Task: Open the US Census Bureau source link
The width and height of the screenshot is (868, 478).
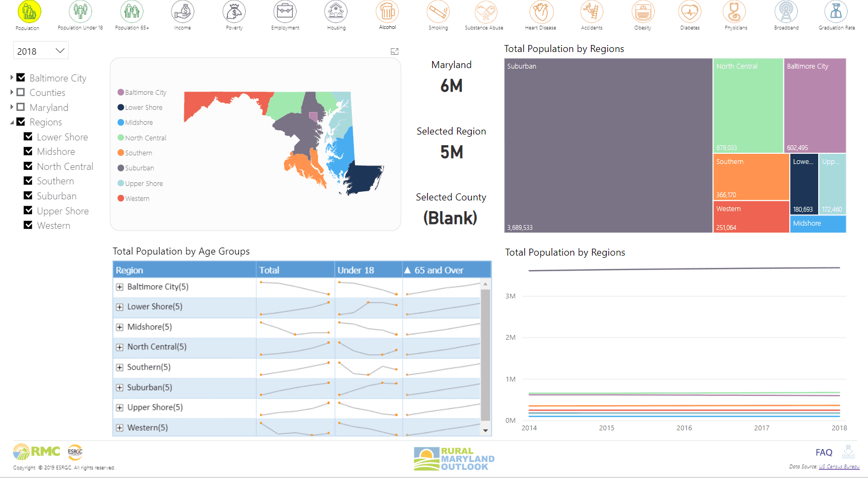Action: click(839, 467)
